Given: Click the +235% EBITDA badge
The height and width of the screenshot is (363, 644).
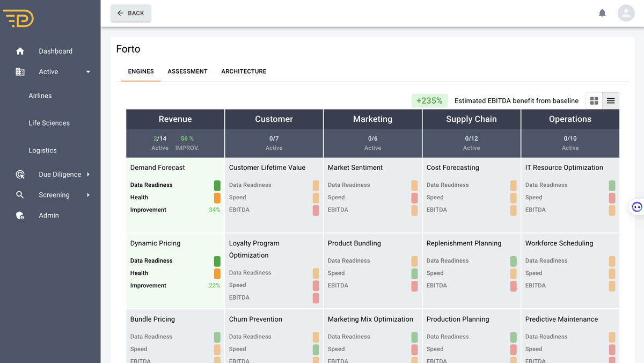Looking at the screenshot, I should click(429, 100).
